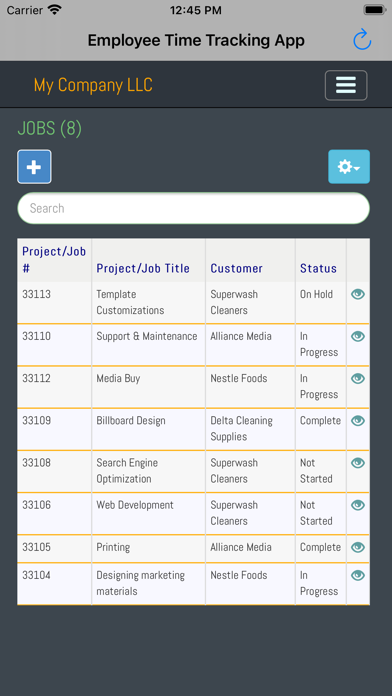This screenshot has width=392, height=696.
Task: View Printing job eye icon
Action: (358, 547)
